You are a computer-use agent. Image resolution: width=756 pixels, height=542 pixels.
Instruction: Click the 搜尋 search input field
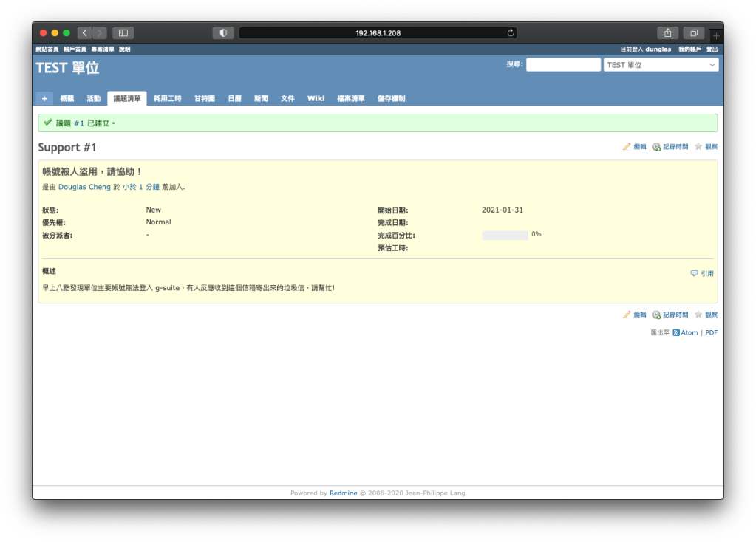pyautogui.click(x=563, y=65)
